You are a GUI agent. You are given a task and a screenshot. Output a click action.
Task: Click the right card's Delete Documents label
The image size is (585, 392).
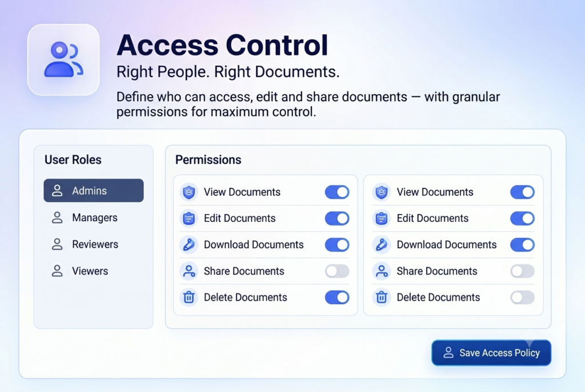click(x=438, y=297)
